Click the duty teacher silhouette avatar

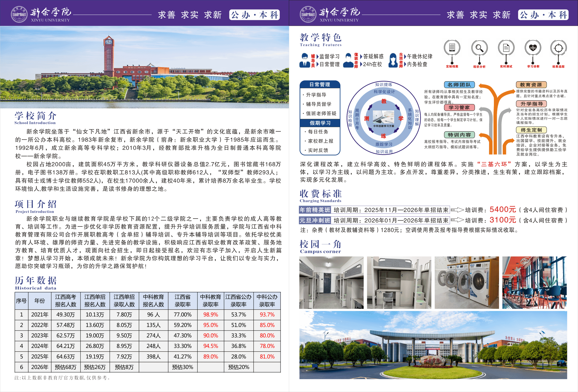tap(348, 60)
